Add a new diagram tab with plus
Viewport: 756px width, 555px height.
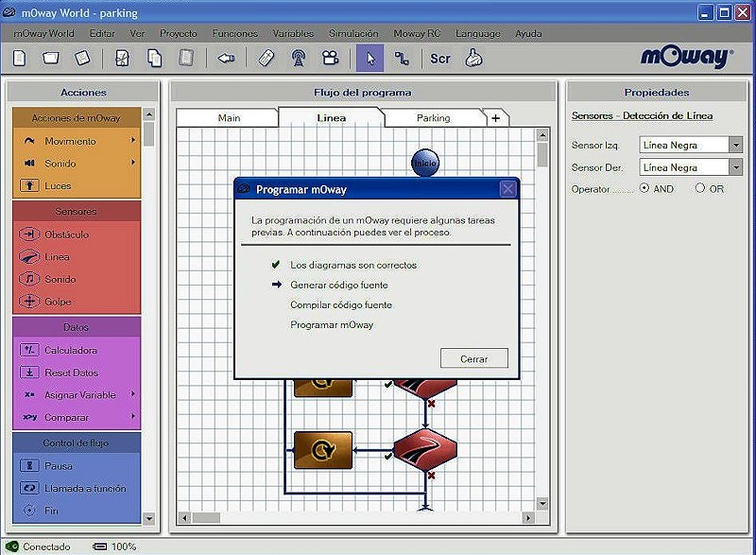click(x=495, y=118)
